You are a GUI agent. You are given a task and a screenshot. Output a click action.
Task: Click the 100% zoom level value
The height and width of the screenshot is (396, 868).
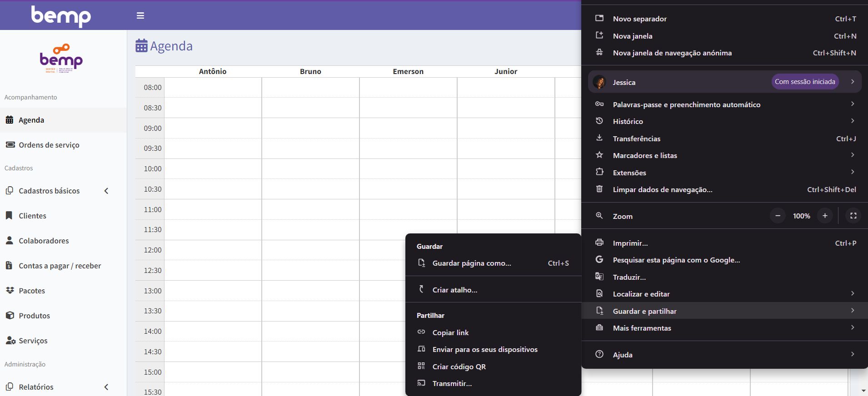tap(801, 216)
